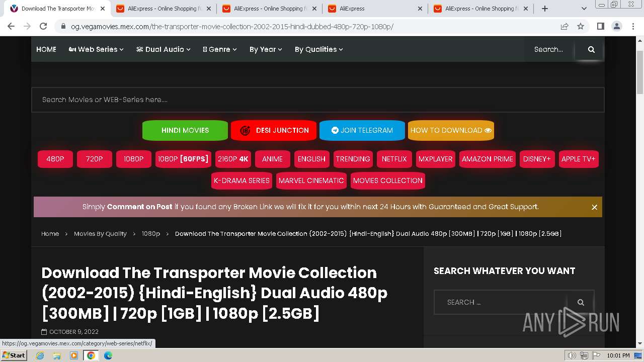The width and height of the screenshot is (644, 362).
Task: Focus the Search Movies or WEB-Series box
Action: click(x=317, y=100)
